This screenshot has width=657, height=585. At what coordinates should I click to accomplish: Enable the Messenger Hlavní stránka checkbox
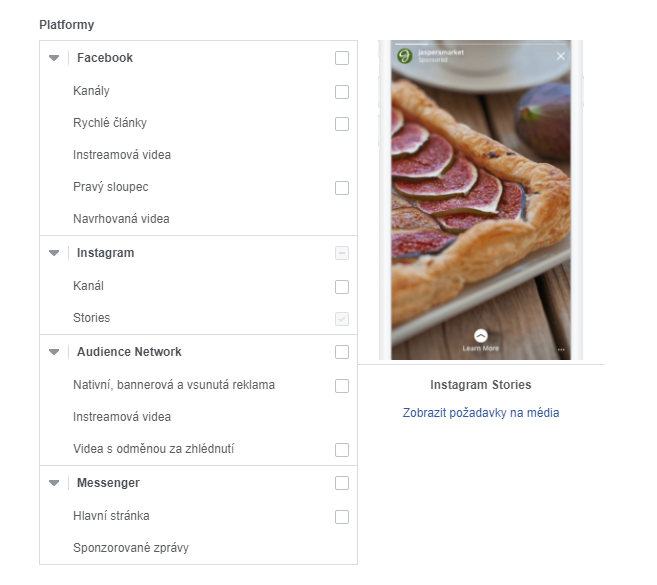342,517
